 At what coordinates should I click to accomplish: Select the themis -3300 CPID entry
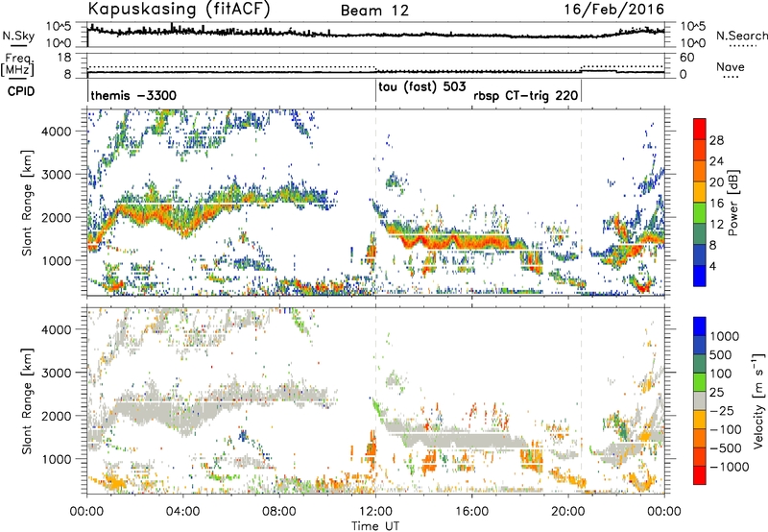coord(133,95)
